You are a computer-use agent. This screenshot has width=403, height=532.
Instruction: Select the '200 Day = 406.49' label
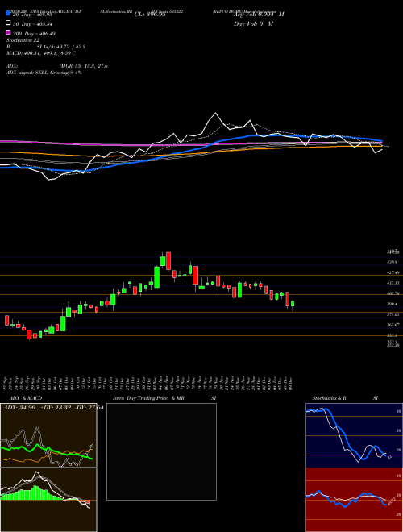[x=34, y=34]
